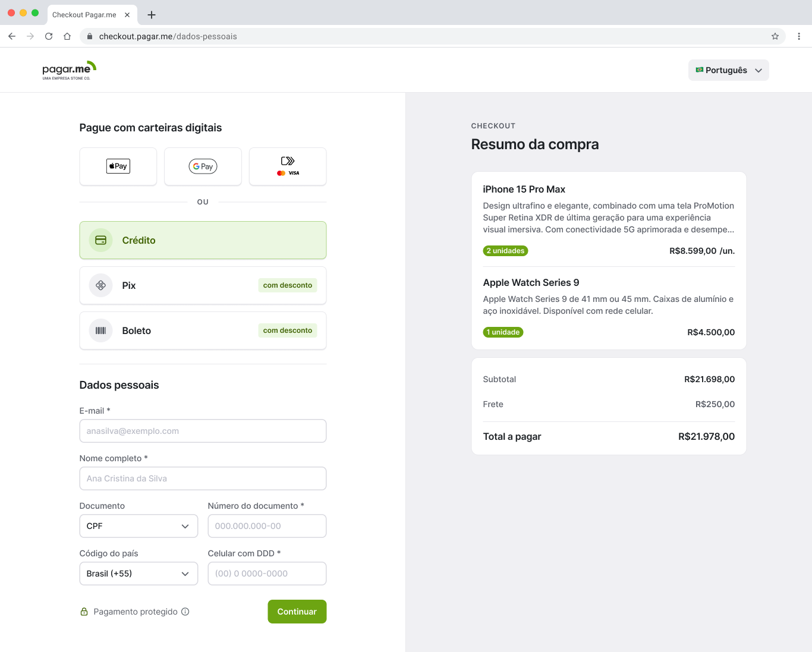Click the Pague com carteiras digitais heading
The height and width of the screenshot is (652, 812).
point(150,128)
